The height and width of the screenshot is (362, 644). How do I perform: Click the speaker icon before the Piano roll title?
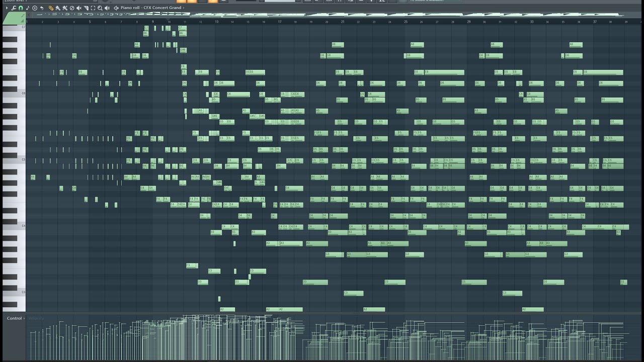point(116,8)
